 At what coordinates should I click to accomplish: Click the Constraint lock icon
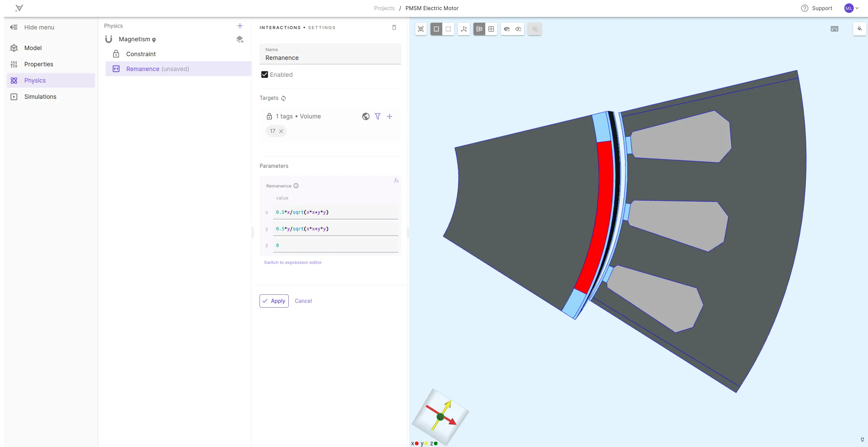[116, 54]
